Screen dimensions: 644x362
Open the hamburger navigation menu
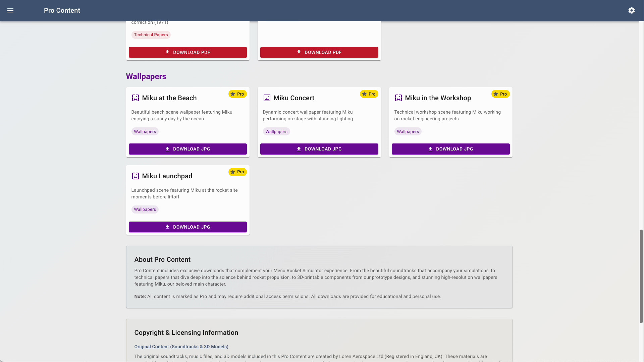pyautogui.click(x=10, y=10)
